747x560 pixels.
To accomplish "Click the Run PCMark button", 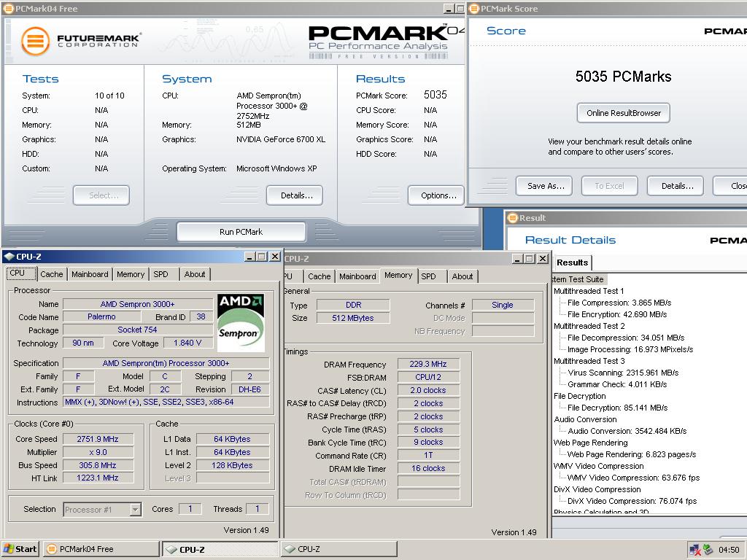I will (x=241, y=232).
